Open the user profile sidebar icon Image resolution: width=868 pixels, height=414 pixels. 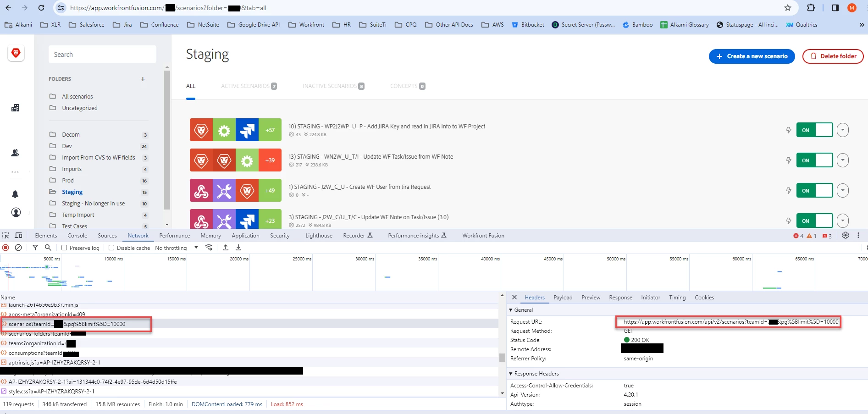(16, 212)
